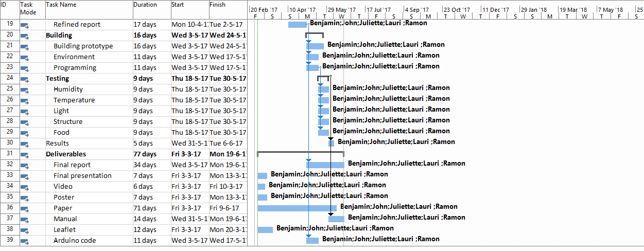The height and width of the screenshot is (251, 644).
Task: Click the task mode icon for the Humidity row
Action: click(25, 89)
